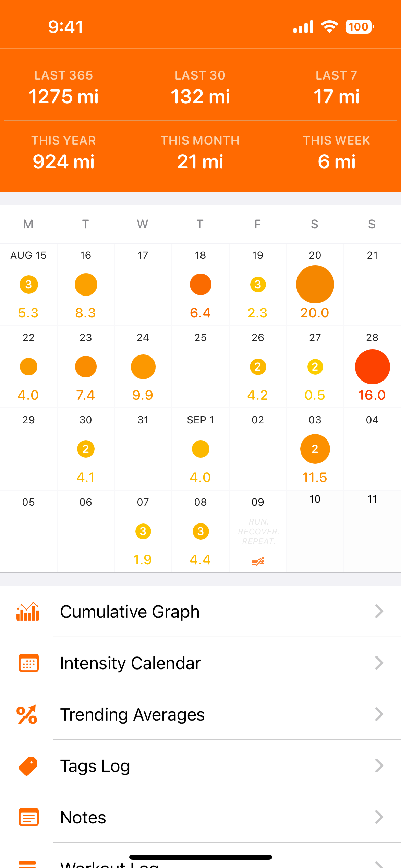Image resolution: width=401 pixels, height=868 pixels.
Task: Tap the Cumulative Graph bar chart icon
Action: [x=28, y=612]
